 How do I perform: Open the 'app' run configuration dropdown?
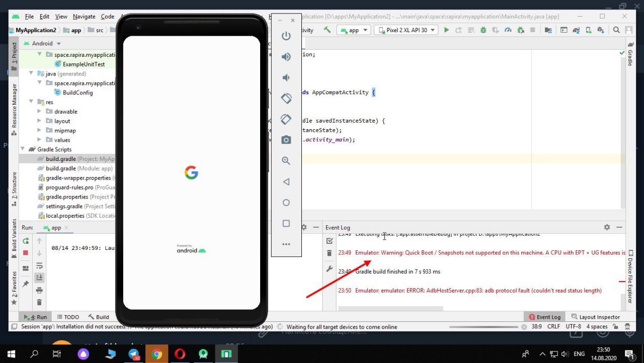tap(354, 30)
